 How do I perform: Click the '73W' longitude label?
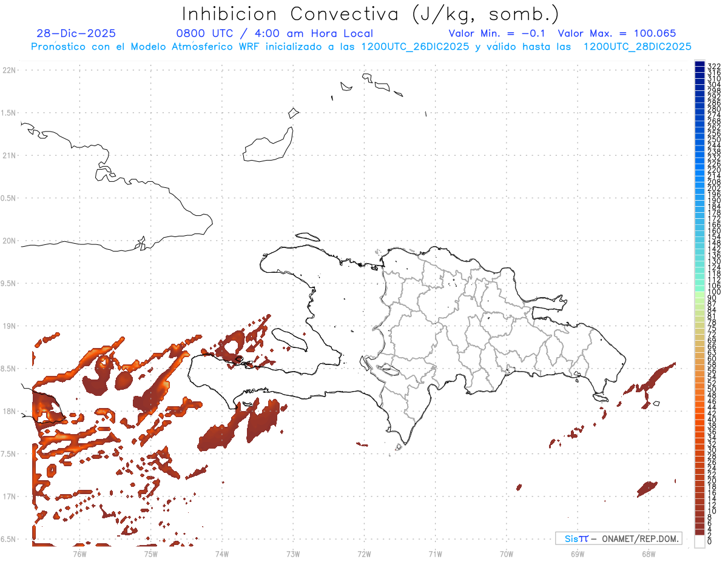click(293, 554)
